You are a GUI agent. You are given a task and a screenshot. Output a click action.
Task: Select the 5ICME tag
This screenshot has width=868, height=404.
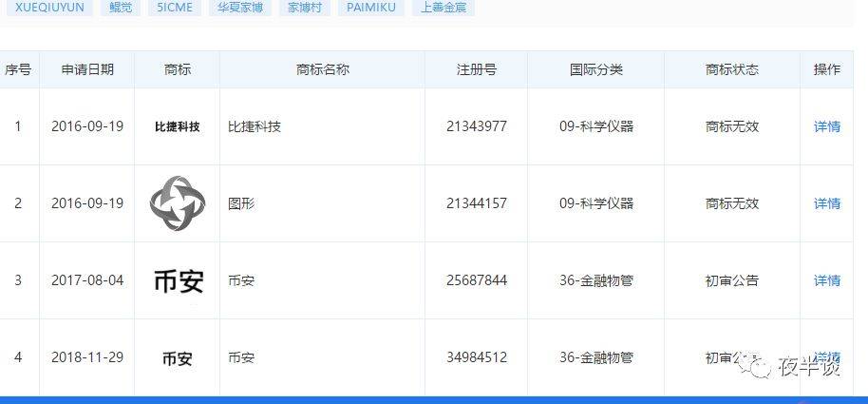(x=176, y=7)
